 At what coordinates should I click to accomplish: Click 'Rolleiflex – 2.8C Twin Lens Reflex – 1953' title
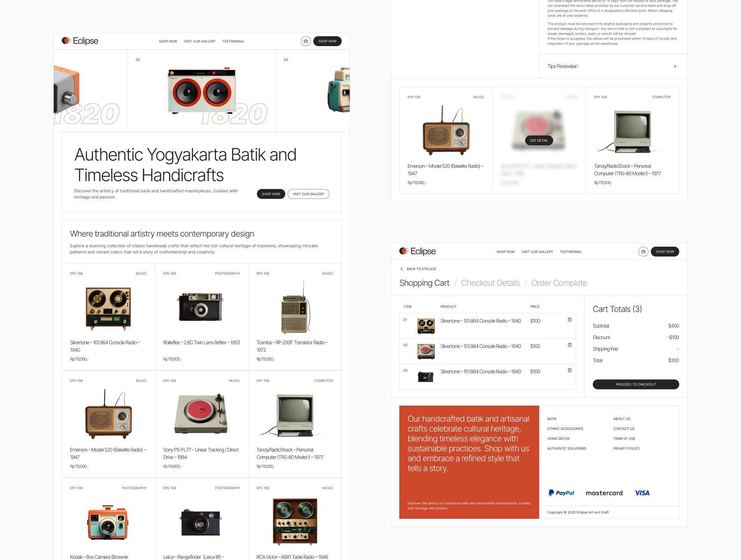click(201, 343)
